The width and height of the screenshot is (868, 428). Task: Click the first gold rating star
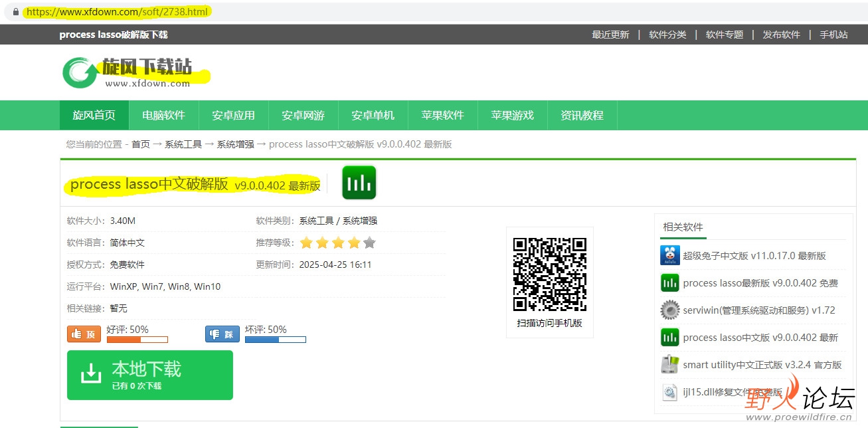306,243
